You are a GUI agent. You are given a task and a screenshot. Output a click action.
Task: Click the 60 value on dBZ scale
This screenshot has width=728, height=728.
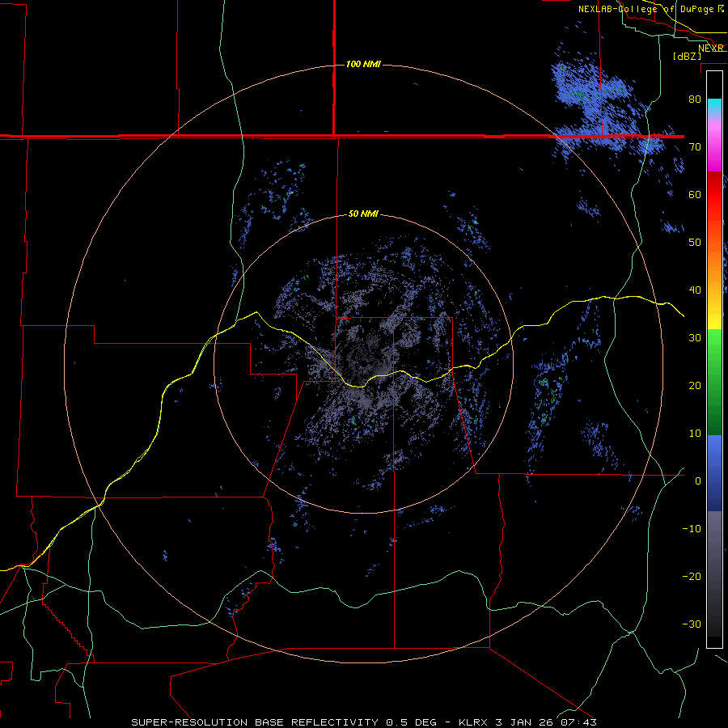(695, 194)
